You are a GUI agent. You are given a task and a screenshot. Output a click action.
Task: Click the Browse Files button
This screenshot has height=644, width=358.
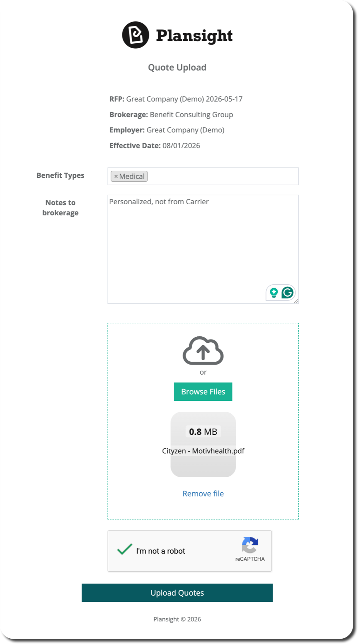click(203, 392)
